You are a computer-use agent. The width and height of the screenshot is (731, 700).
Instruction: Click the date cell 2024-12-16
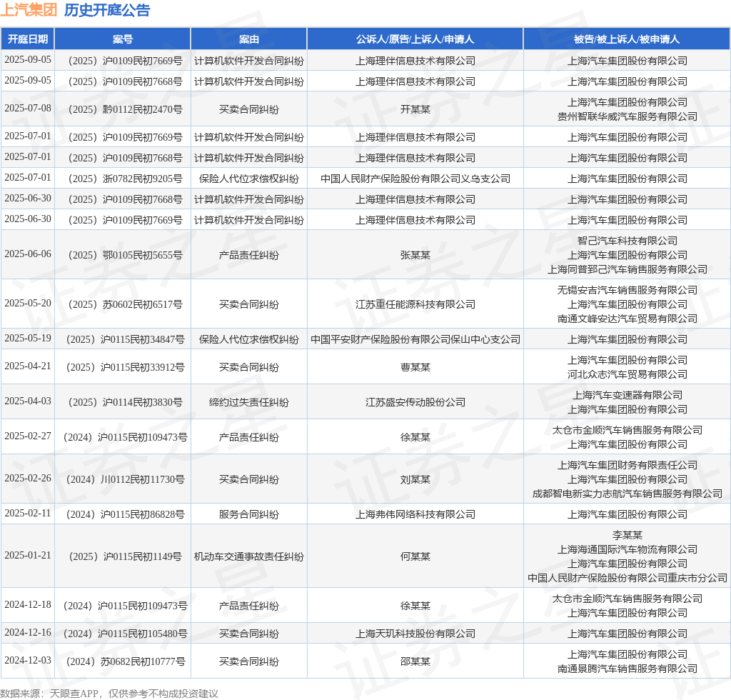(28, 633)
